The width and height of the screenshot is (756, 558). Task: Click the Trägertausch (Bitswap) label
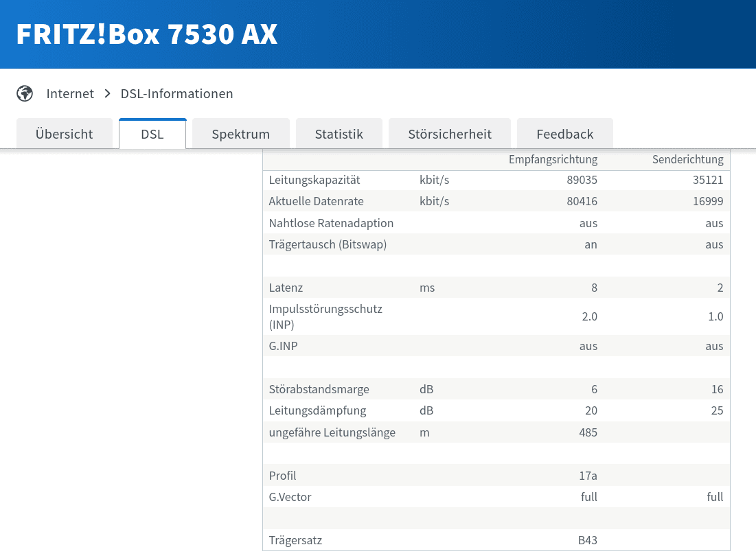pyautogui.click(x=328, y=245)
